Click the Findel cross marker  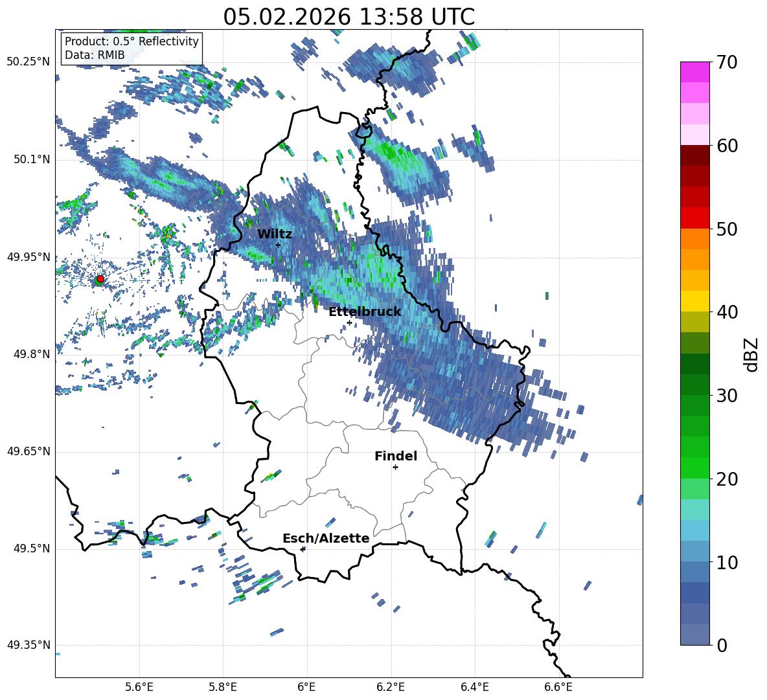(395, 468)
